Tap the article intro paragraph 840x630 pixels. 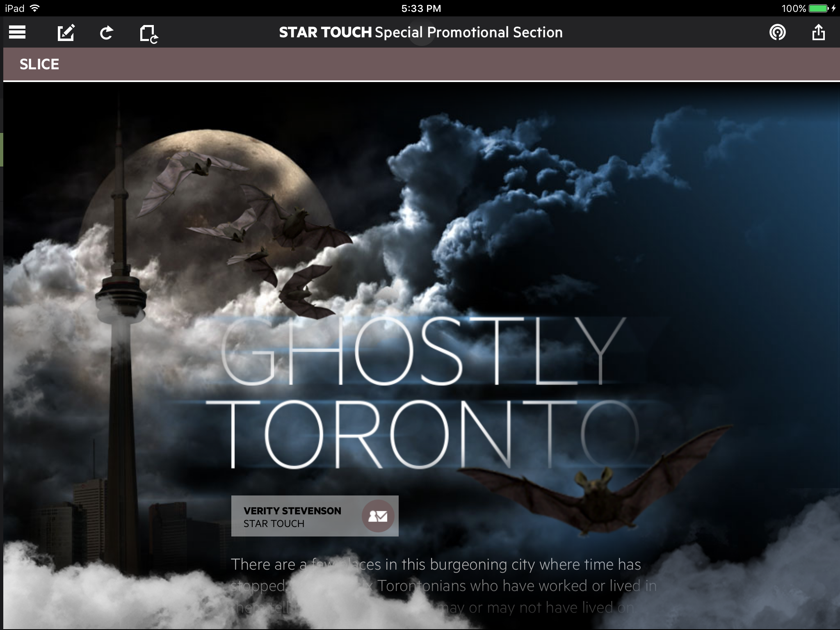coord(443,586)
